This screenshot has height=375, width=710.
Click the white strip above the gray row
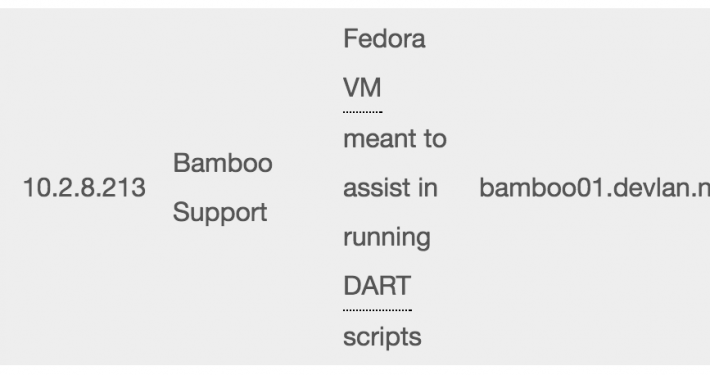coord(355,4)
